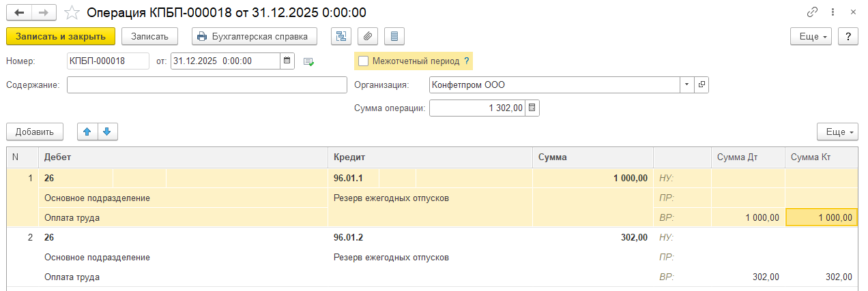Click the forward navigation arrow
This screenshot has width=868, height=291.
click(43, 12)
